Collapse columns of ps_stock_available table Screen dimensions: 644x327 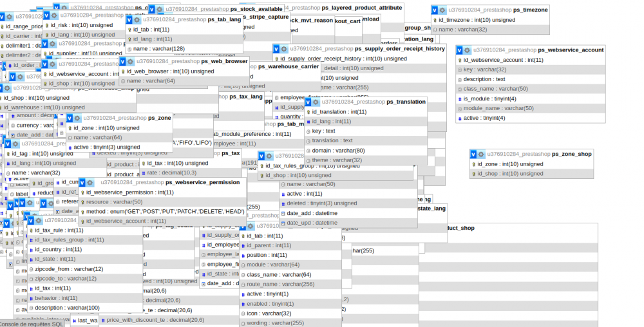[x=151, y=9]
